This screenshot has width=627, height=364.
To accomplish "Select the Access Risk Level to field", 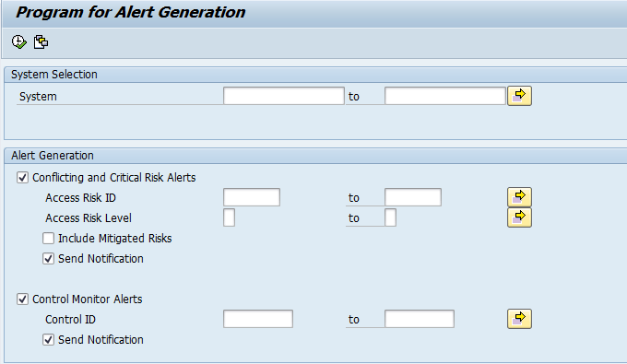I will coord(390,217).
